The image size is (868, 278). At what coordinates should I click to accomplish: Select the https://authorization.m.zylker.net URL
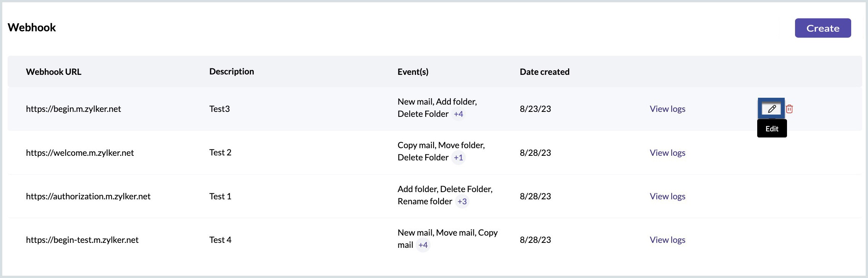pos(88,196)
